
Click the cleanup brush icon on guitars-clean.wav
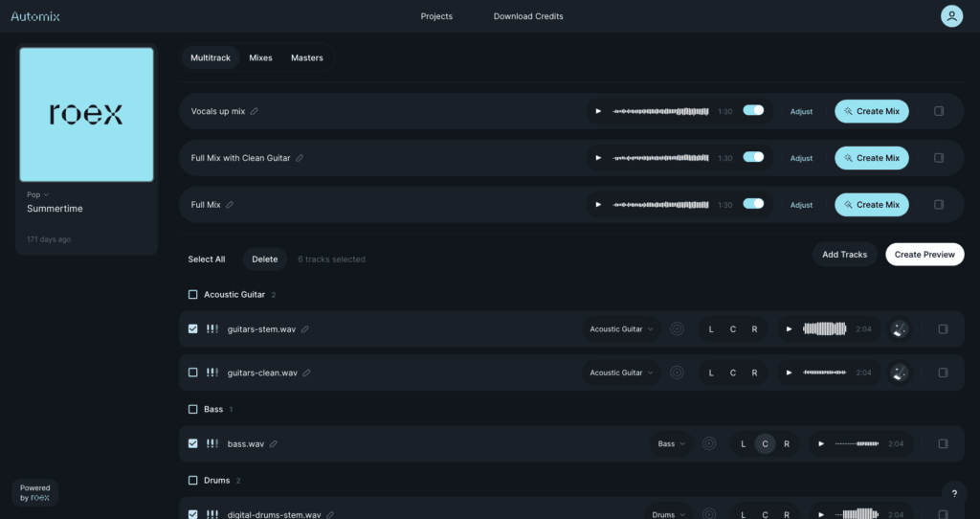tap(900, 372)
